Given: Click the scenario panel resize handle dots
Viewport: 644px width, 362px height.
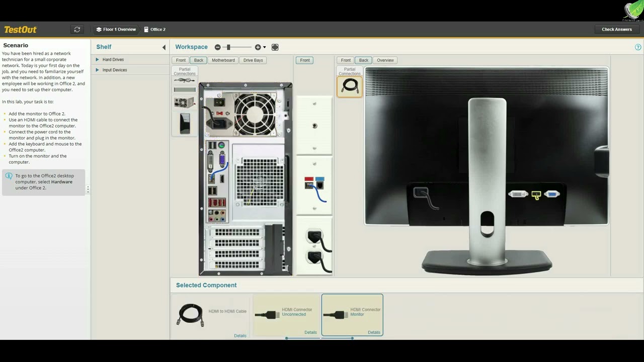Looking at the screenshot, I should [x=88, y=189].
